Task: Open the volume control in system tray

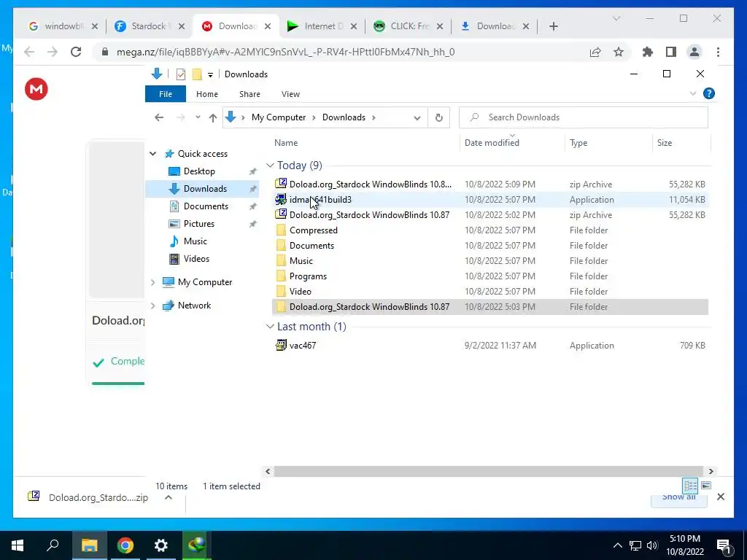Action: 652,545
